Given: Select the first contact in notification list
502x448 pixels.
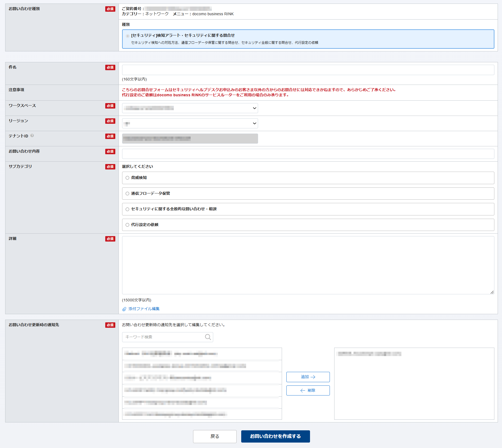Looking at the screenshot, I should coord(202,354).
